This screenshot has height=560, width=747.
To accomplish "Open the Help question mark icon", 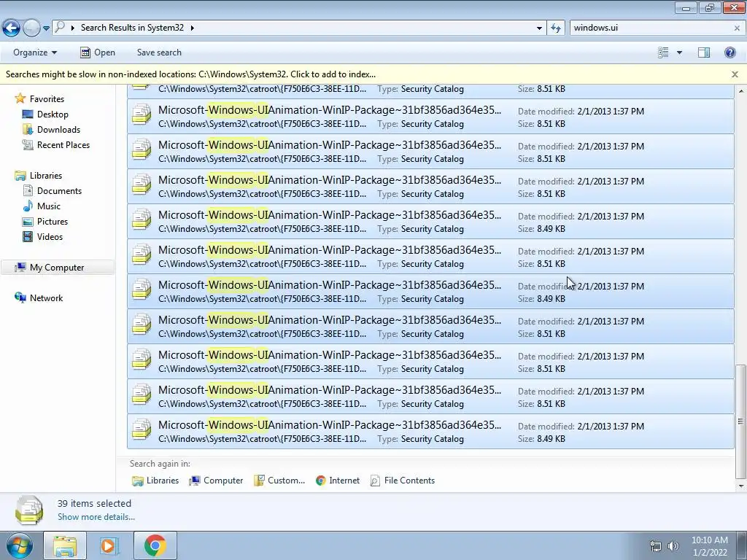I will (x=729, y=52).
